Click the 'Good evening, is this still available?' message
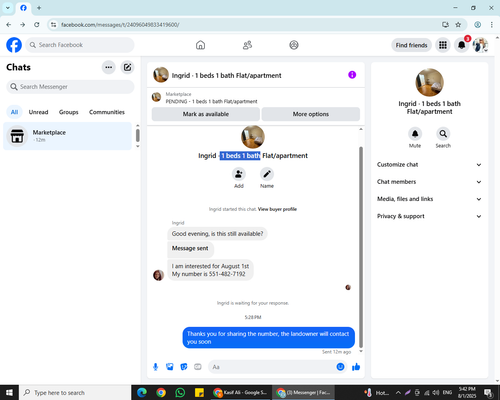The height and width of the screenshot is (400, 500). [x=217, y=234]
